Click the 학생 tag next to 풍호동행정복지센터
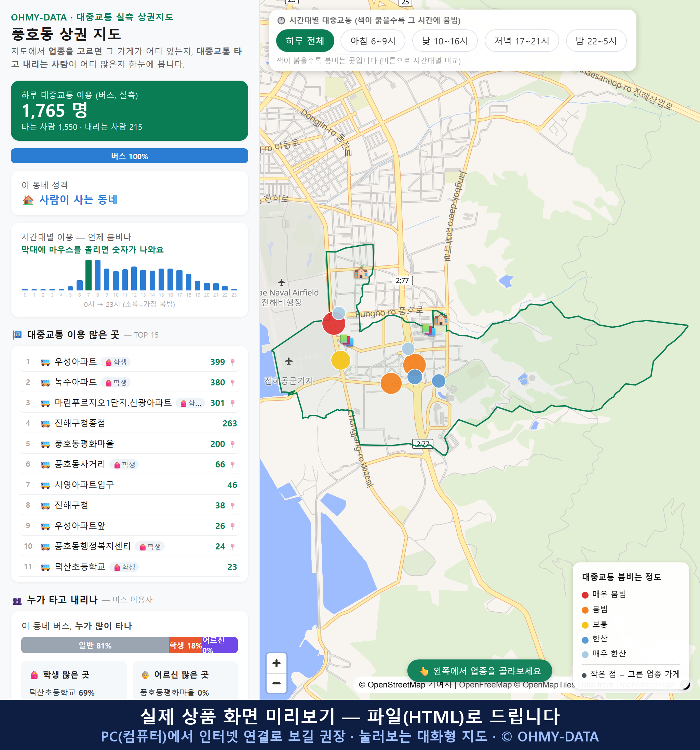Image resolution: width=700 pixels, height=750 pixels. 150,546
